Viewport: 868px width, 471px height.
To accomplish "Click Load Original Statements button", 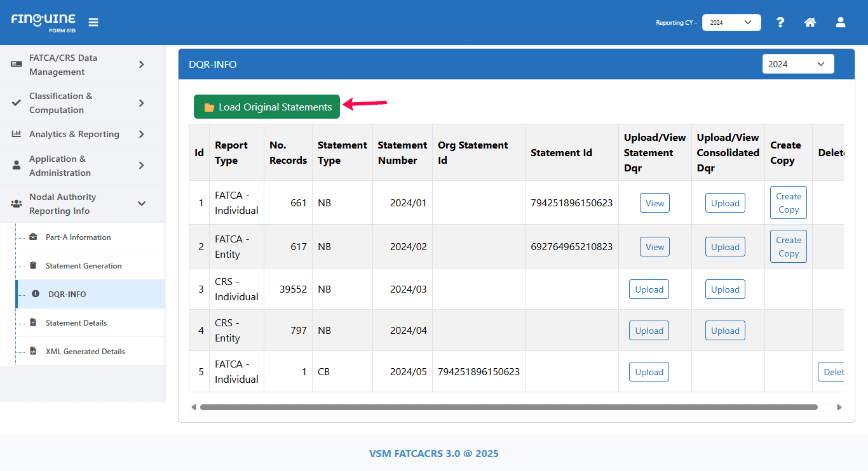I will pos(267,107).
